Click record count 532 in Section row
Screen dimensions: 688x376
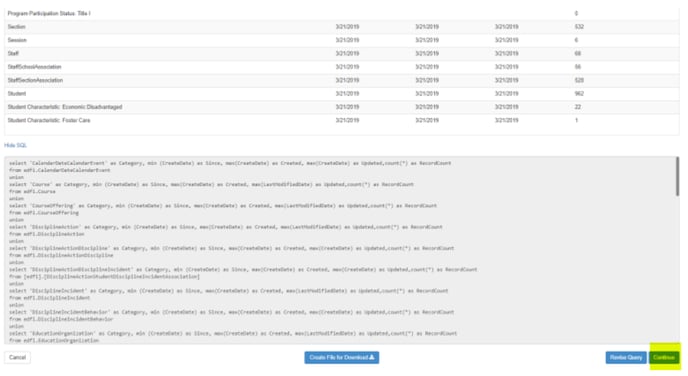(579, 27)
